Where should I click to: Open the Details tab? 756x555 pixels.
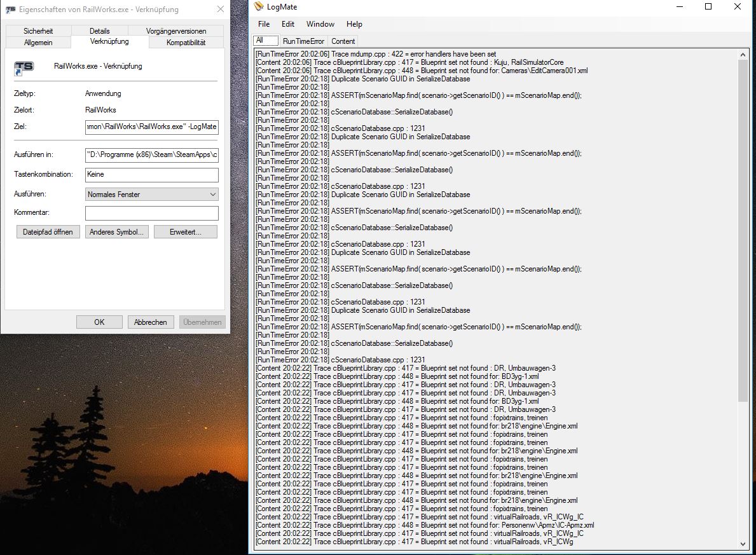pos(99,31)
